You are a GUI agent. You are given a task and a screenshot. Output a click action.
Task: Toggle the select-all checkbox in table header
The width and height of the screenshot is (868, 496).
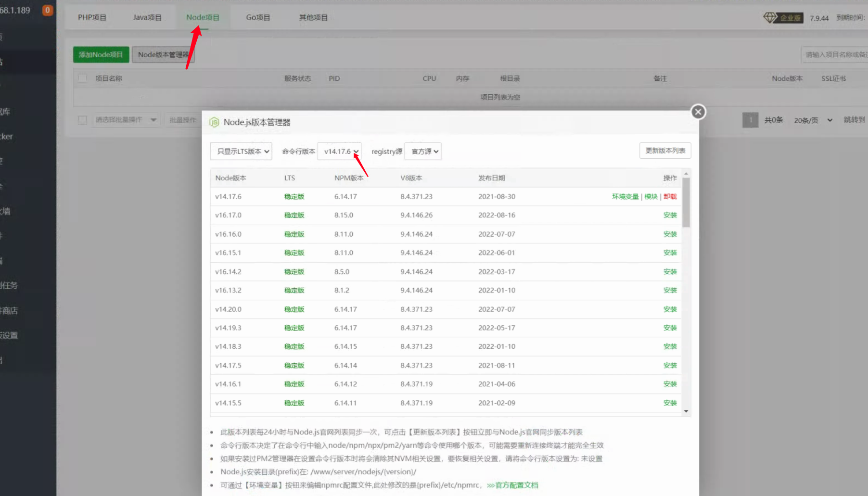83,78
